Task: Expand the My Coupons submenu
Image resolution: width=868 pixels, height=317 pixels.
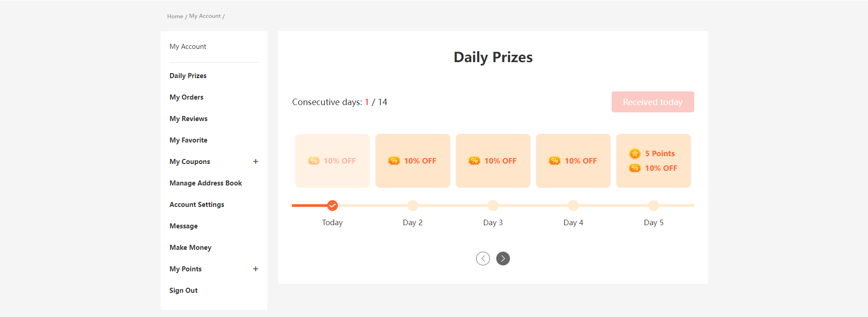Action: 255,162
